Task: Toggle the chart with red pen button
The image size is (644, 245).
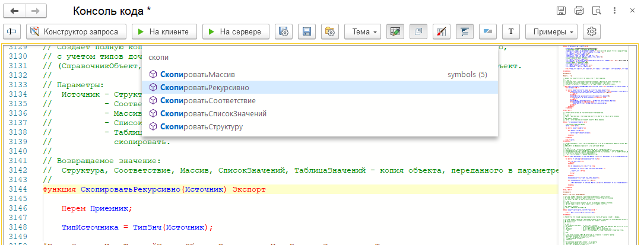Action: 442,31
